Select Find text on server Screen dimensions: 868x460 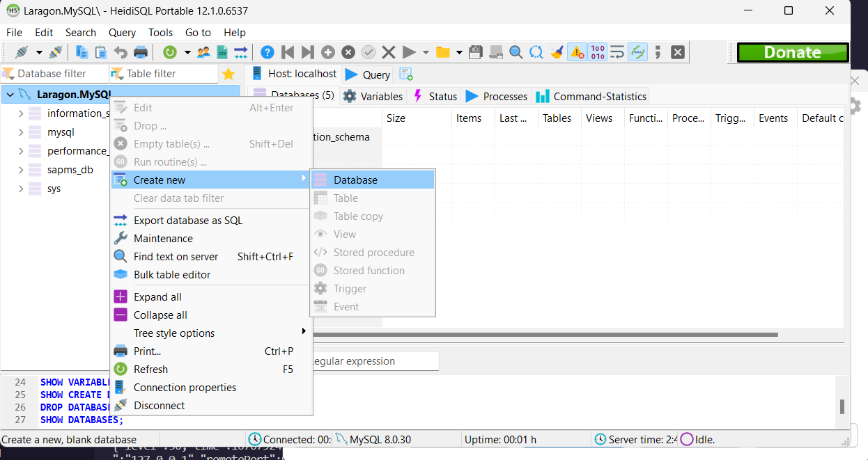point(211,257)
